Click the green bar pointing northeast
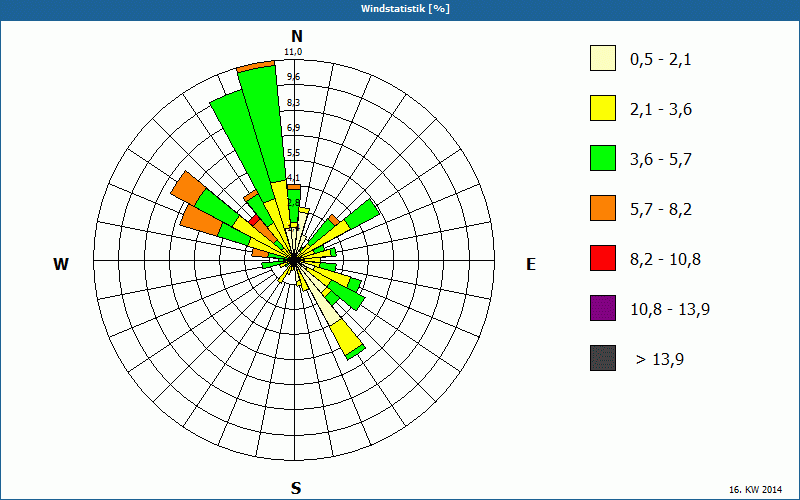The height and width of the screenshot is (500, 800). [x=362, y=214]
